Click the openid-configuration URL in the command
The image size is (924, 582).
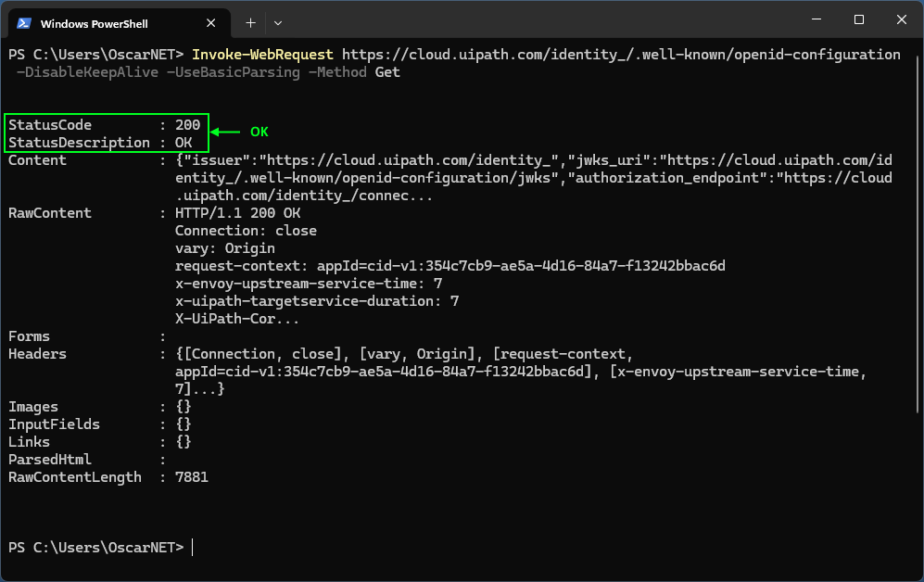pyautogui.click(x=621, y=55)
